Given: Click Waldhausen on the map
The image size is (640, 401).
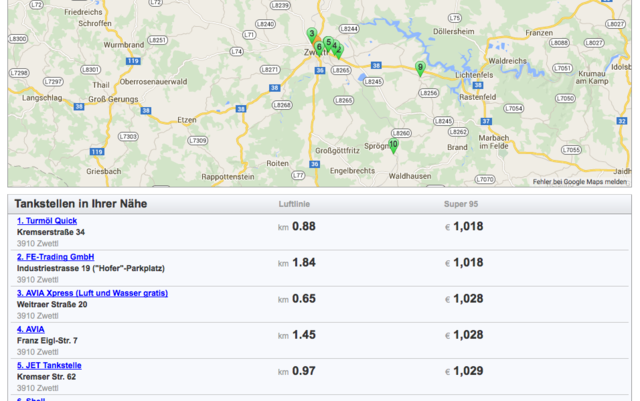Looking at the screenshot, I should [x=410, y=176].
